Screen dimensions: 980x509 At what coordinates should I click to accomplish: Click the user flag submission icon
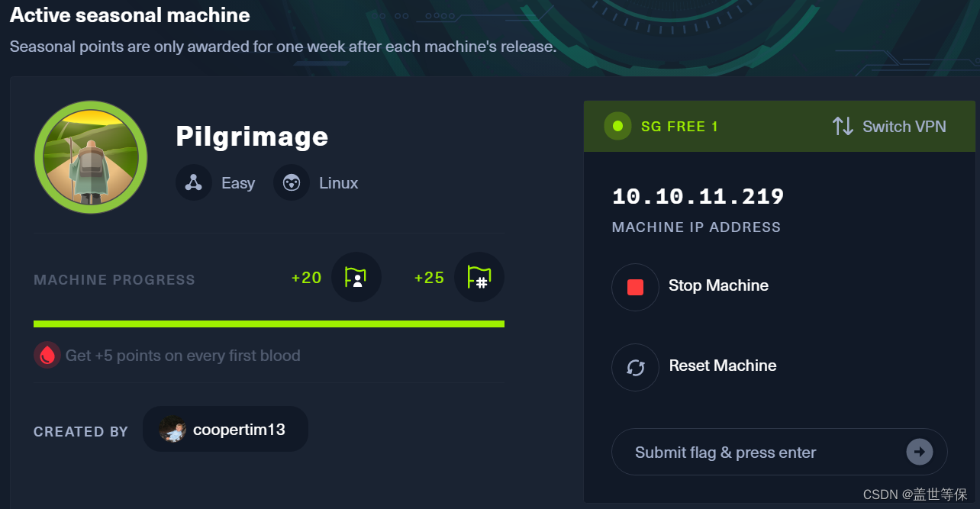coord(356,277)
